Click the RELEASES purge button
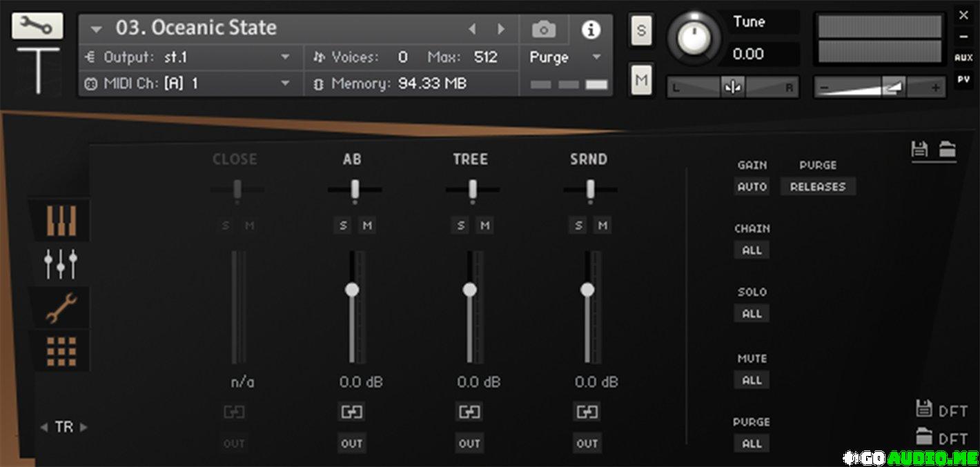The height and width of the screenshot is (467, 980). pos(818,186)
